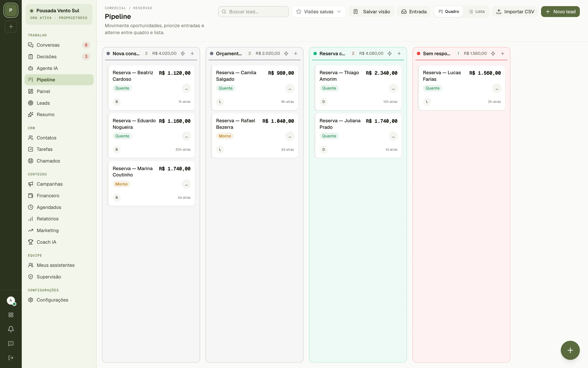Click assignee L on Lucas Farias card

pyautogui.click(x=427, y=102)
